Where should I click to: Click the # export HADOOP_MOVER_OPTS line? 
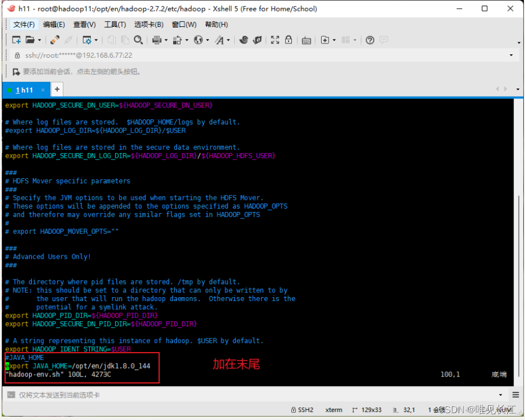click(x=62, y=231)
